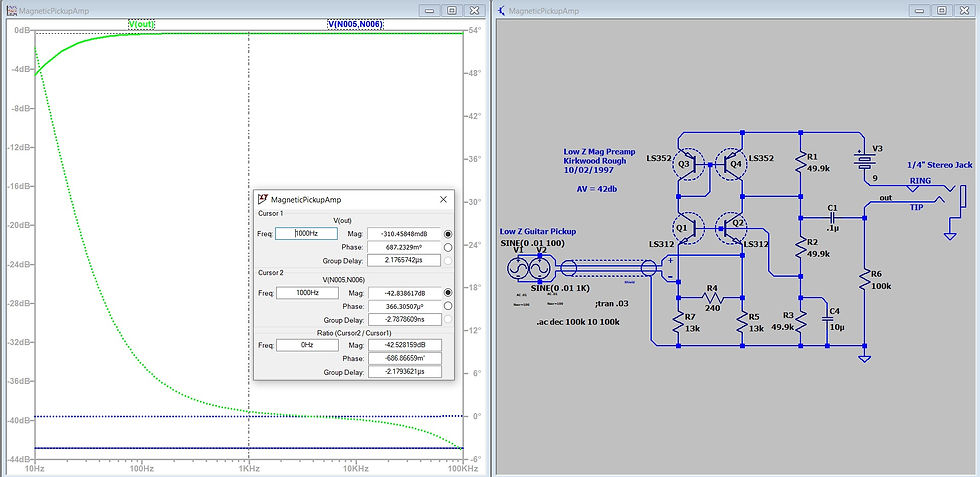
Task: Click Cursor 2 Group Delay value field
Action: pyautogui.click(x=404, y=319)
